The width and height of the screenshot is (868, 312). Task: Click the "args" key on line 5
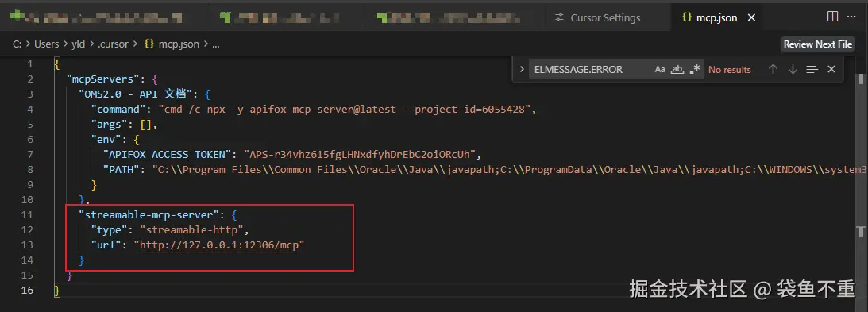tap(109, 125)
